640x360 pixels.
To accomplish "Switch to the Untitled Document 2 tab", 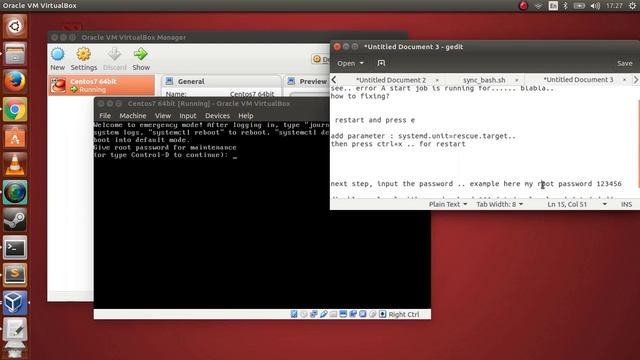I will [391, 80].
